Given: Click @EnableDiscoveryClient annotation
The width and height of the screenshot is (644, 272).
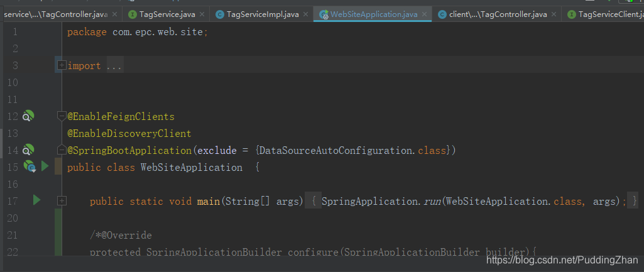Looking at the screenshot, I should click(129, 134).
